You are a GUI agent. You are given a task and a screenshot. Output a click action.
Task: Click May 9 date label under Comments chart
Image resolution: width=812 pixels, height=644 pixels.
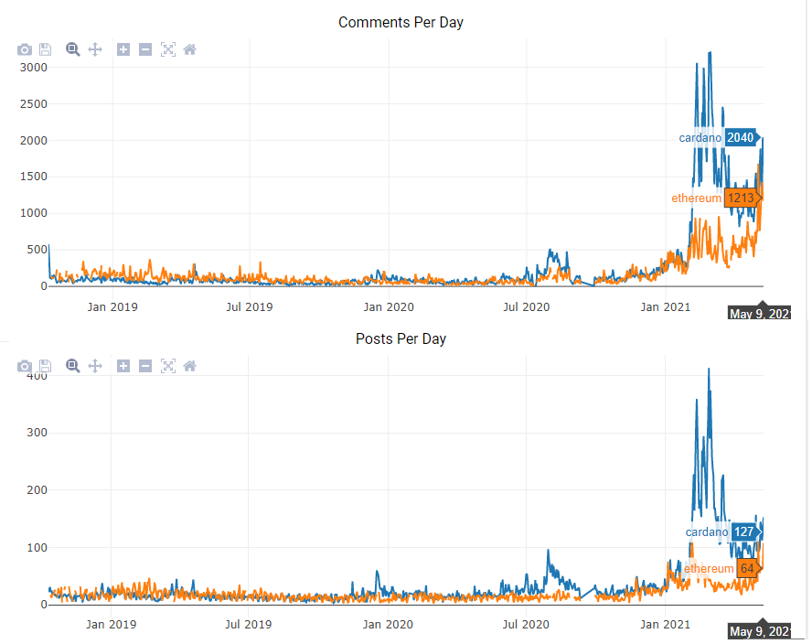[760, 314]
